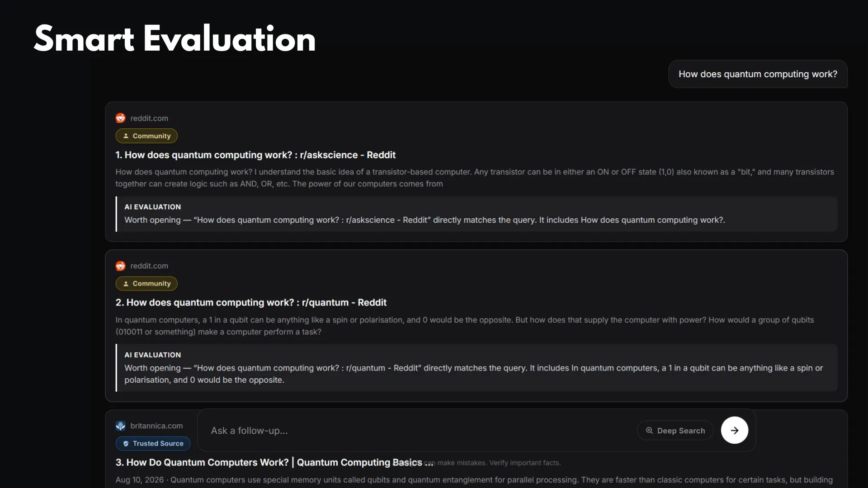Viewport: 868px width, 488px height.
Task: Click the send arrow button in follow-up box
Action: 734,430
